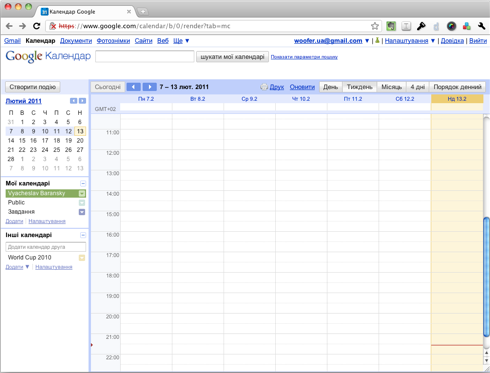This screenshot has width=490, height=373.
Task: Click the browser address bar
Action: 213,26
